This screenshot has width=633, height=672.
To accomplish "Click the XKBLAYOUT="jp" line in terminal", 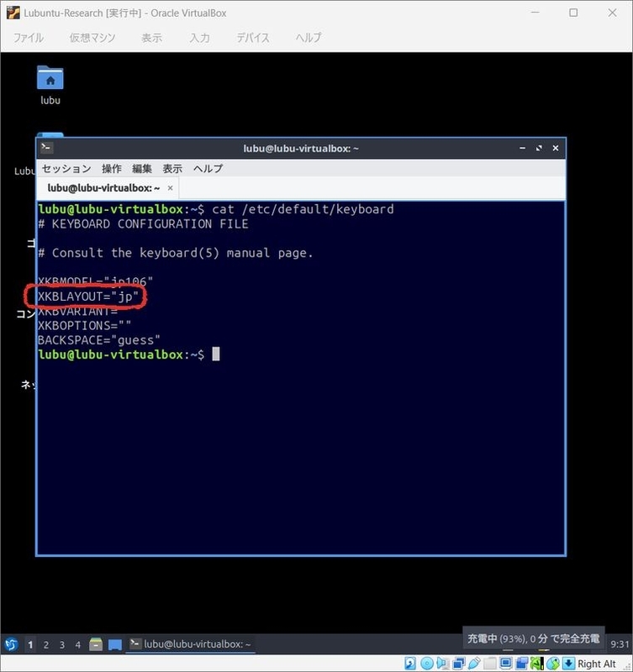I will click(x=88, y=297).
